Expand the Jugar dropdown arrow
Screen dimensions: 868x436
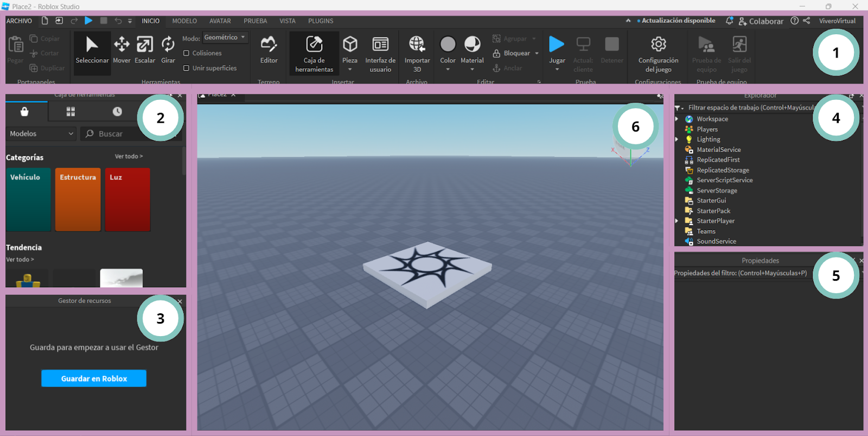[557, 69]
